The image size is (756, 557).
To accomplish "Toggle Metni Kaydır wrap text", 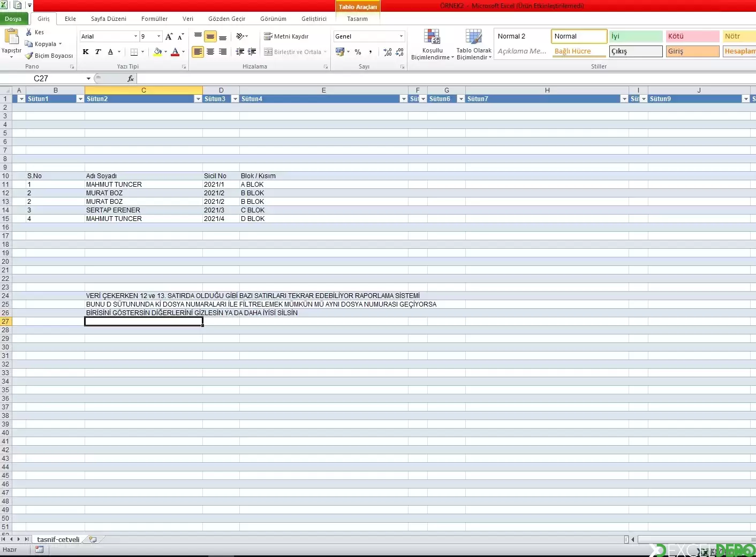I will 286,36.
